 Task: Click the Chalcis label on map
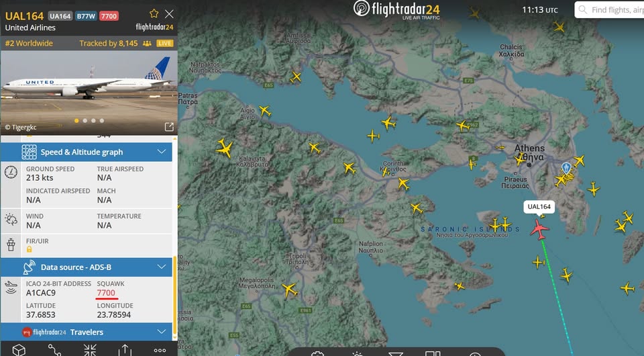click(511, 50)
